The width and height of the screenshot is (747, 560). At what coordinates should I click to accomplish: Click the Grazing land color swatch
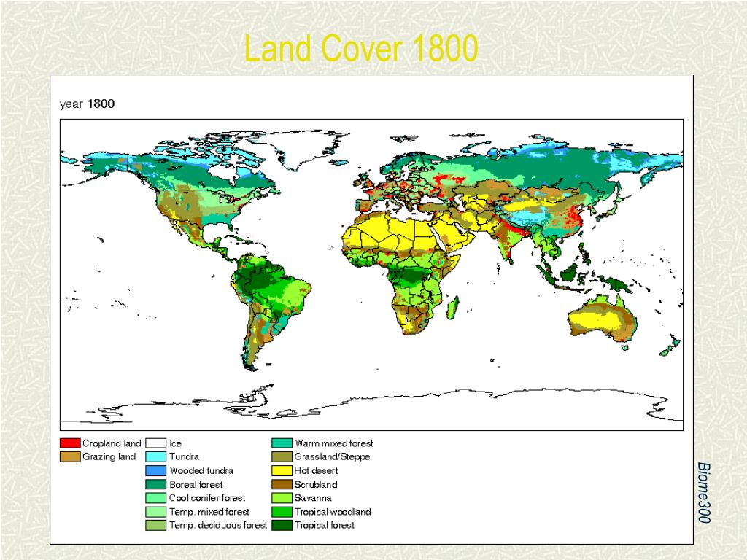point(69,456)
